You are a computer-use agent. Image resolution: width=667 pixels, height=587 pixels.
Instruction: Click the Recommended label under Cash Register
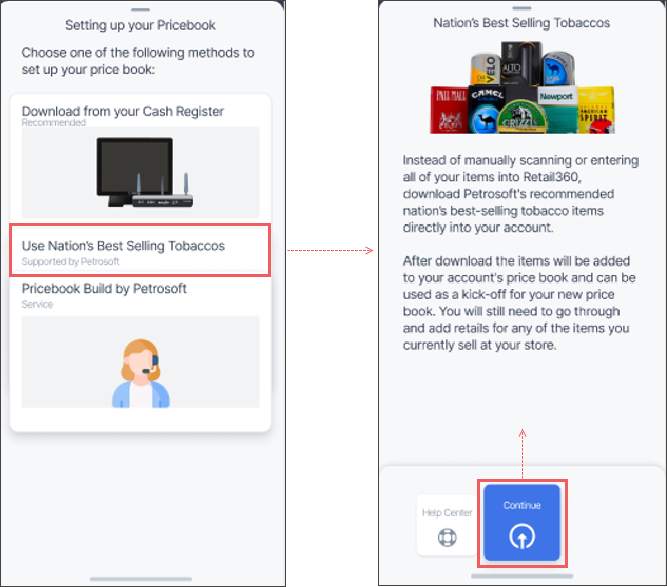coord(54,123)
